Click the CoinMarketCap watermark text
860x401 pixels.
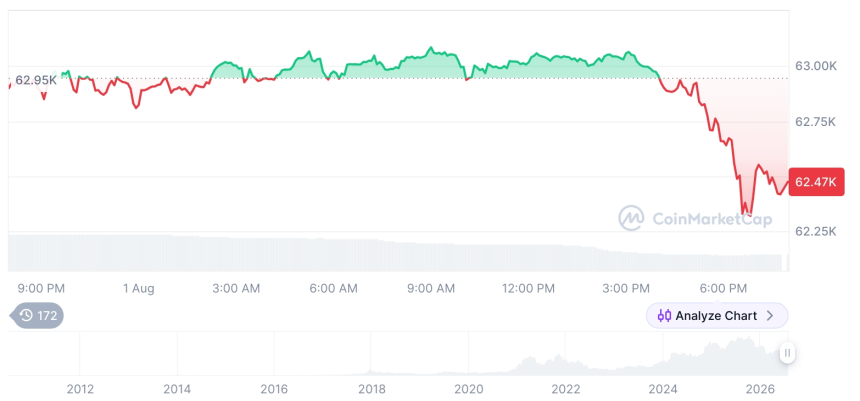pyautogui.click(x=712, y=219)
